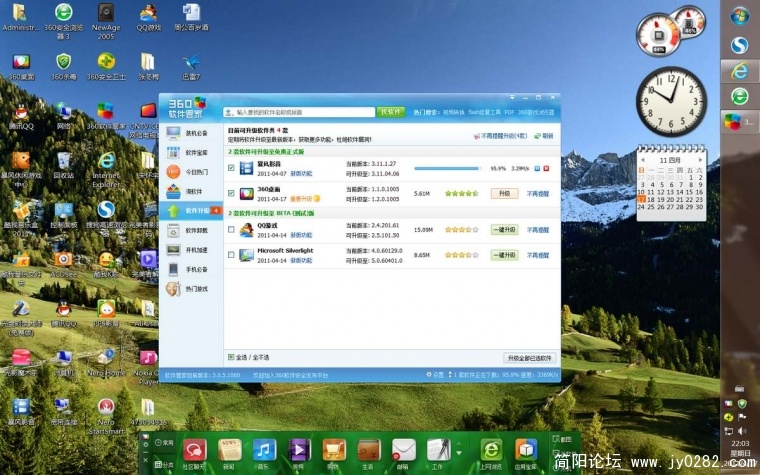Viewport: 760px width, 475px height.
Task: Click the green 找软件 search button
Action: click(391, 112)
